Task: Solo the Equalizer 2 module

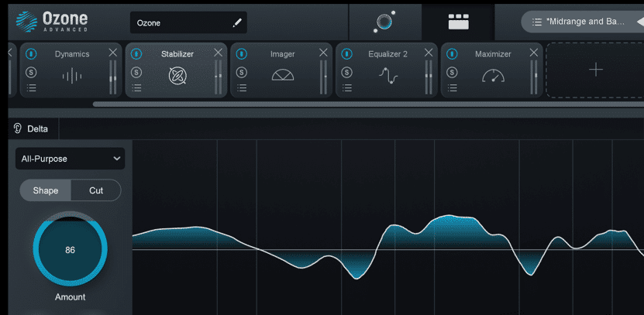Action: [346, 73]
